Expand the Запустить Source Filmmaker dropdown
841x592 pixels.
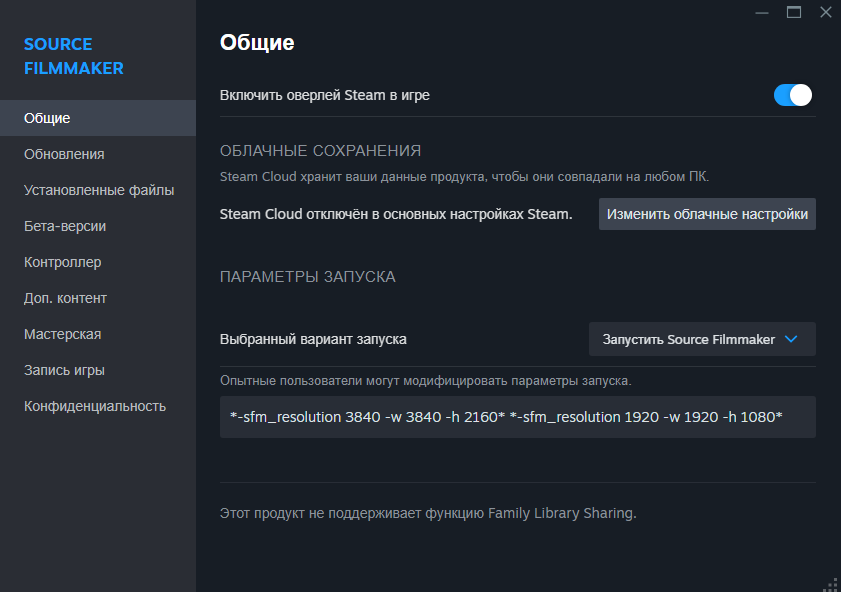pyautogui.click(x=702, y=339)
